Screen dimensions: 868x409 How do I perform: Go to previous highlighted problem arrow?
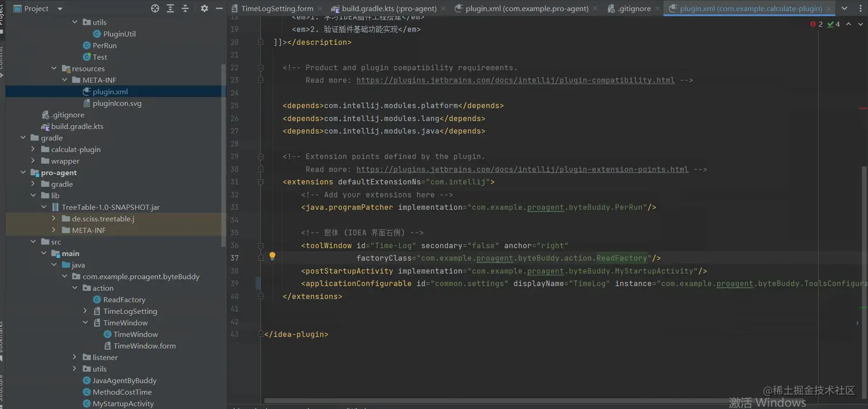tap(850, 24)
